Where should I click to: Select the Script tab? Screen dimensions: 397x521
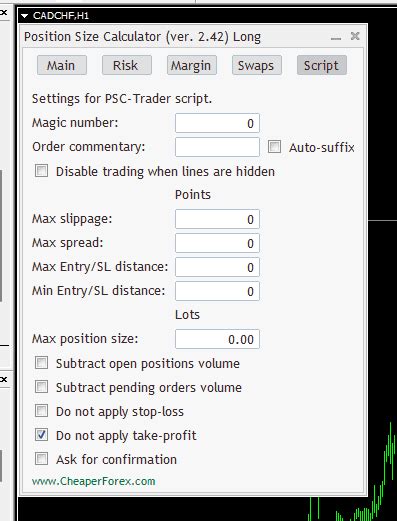[x=322, y=65]
